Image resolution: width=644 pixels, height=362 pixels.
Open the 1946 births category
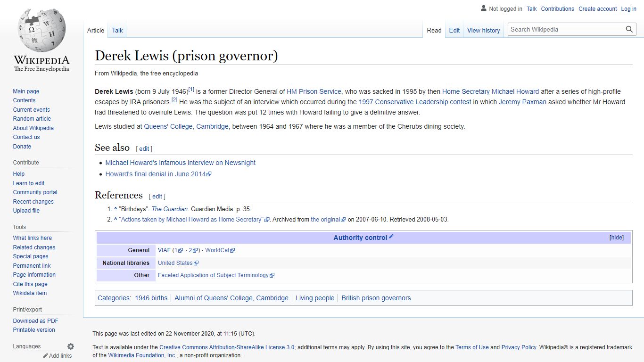(151, 298)
